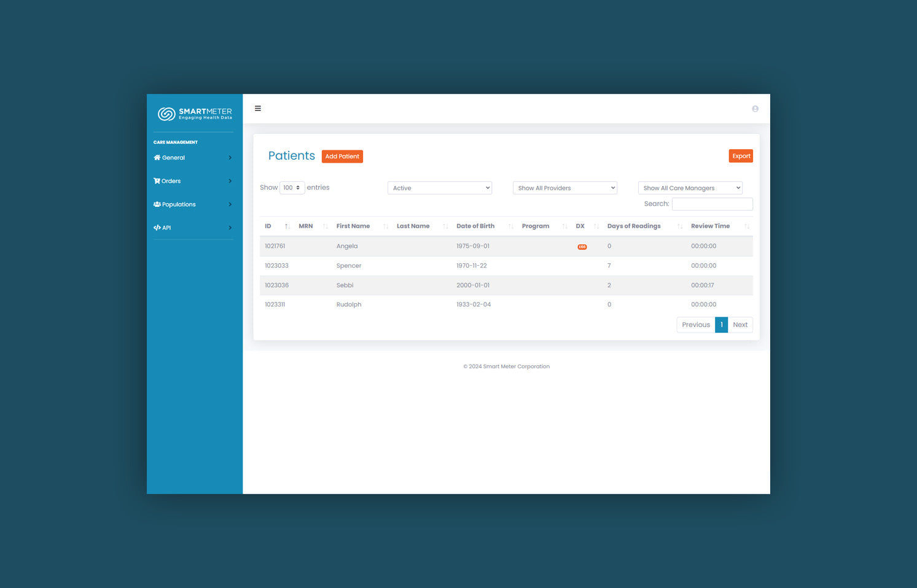This screenshot has height=588, width=917.
Task: Click the Export button
Action: (741, 156)
